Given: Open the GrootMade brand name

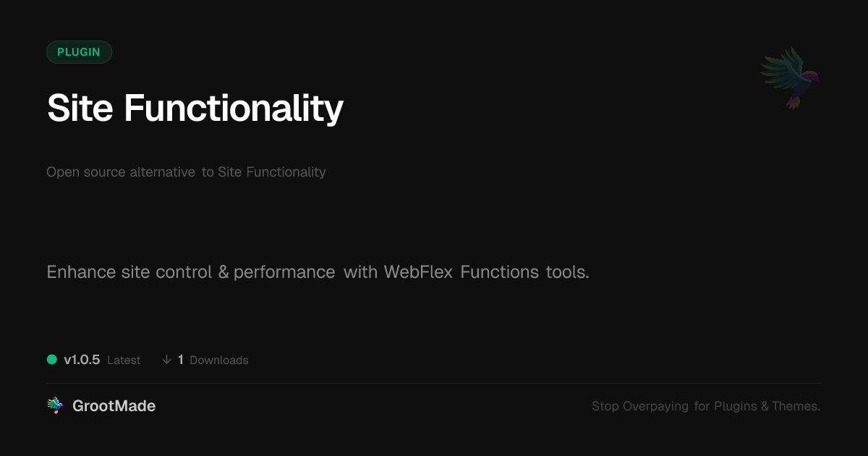Looking at the screenshot, I should coord(114,406).
